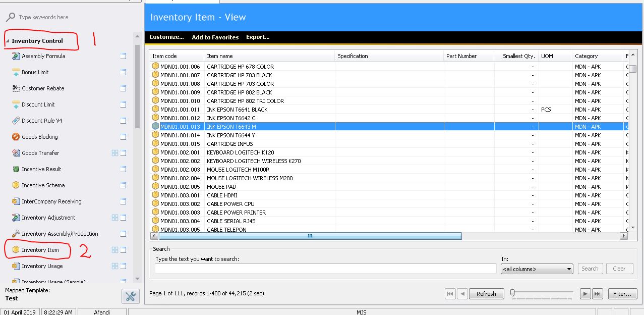The image size is (644, 315).
Task: Open the Filter... button options
Action: click(x=622, y=294)
